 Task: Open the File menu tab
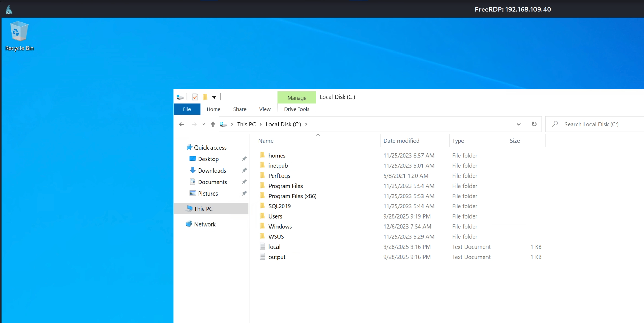(187, 109)
